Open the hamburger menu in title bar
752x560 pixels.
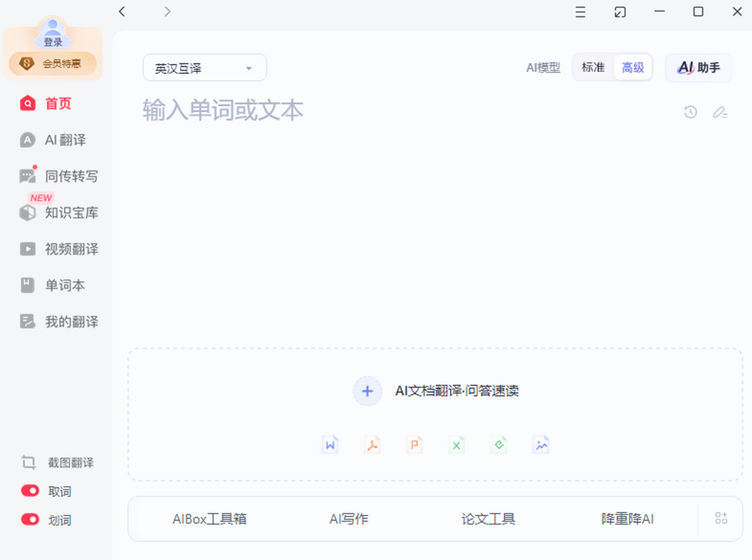580,12
